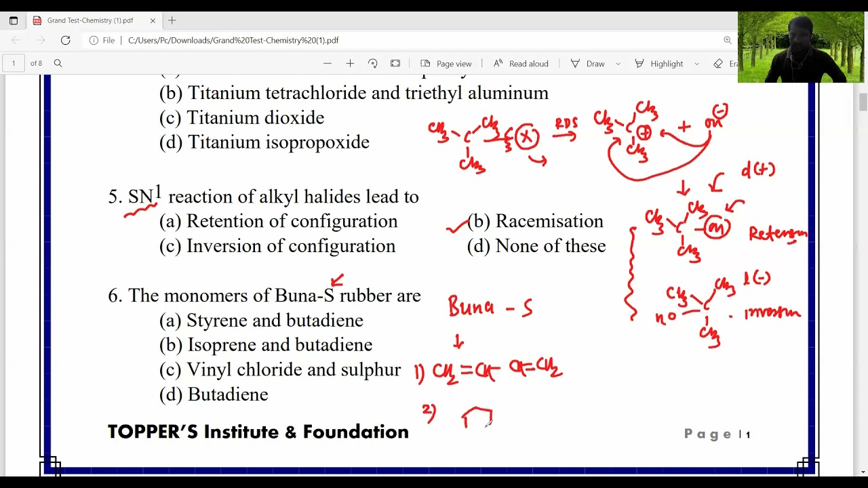This screenshot has height=488, width=868.
Task: Activate the Draw pen tool
Action: tap(587, 63)
